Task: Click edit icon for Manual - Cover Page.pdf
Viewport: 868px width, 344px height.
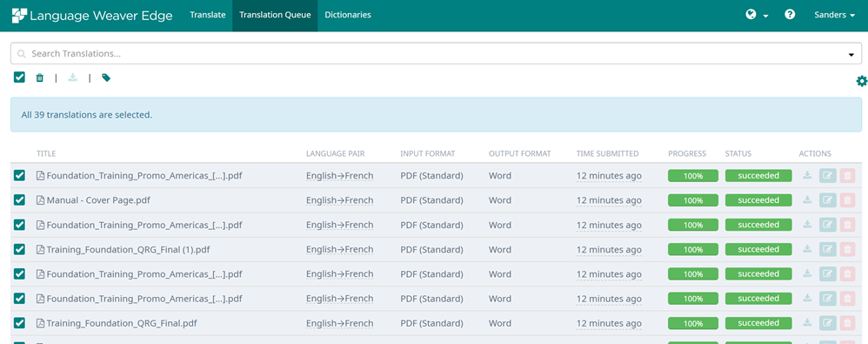Action: coord(828,200)
